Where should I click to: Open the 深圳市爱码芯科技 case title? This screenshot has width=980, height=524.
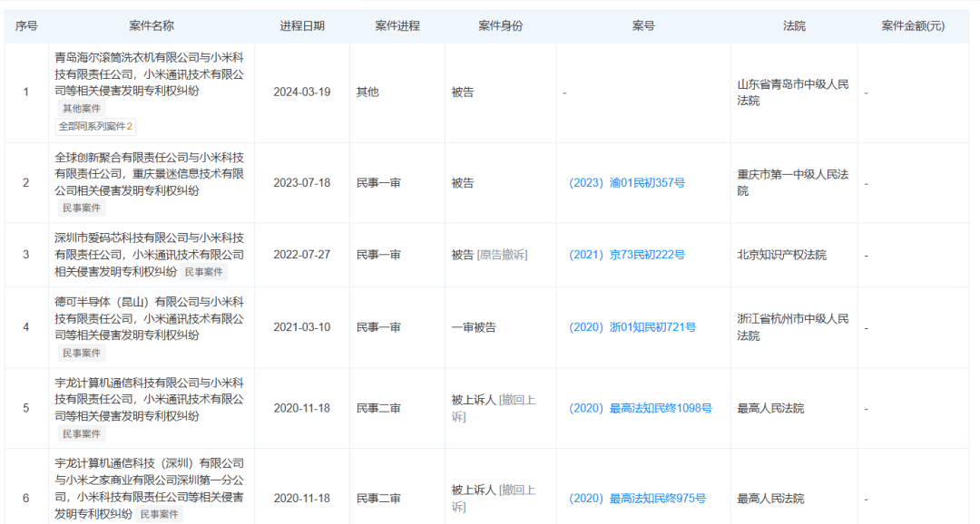150,255
